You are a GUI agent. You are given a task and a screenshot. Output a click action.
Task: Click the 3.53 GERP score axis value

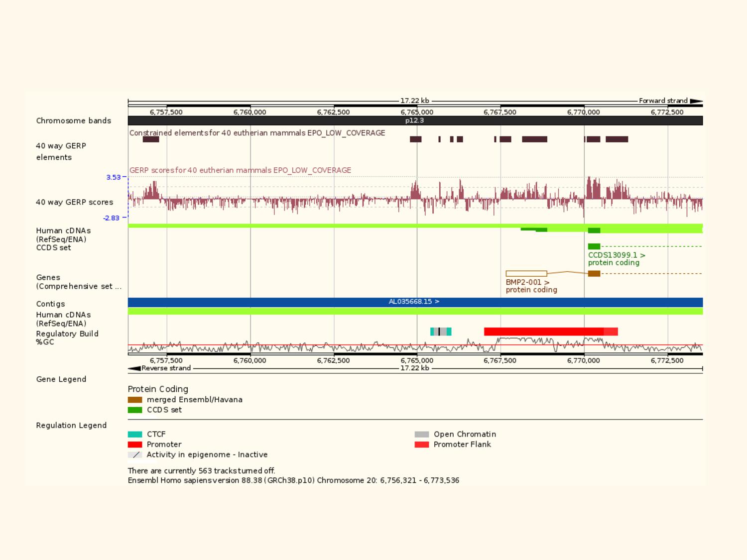coord(113,177)
